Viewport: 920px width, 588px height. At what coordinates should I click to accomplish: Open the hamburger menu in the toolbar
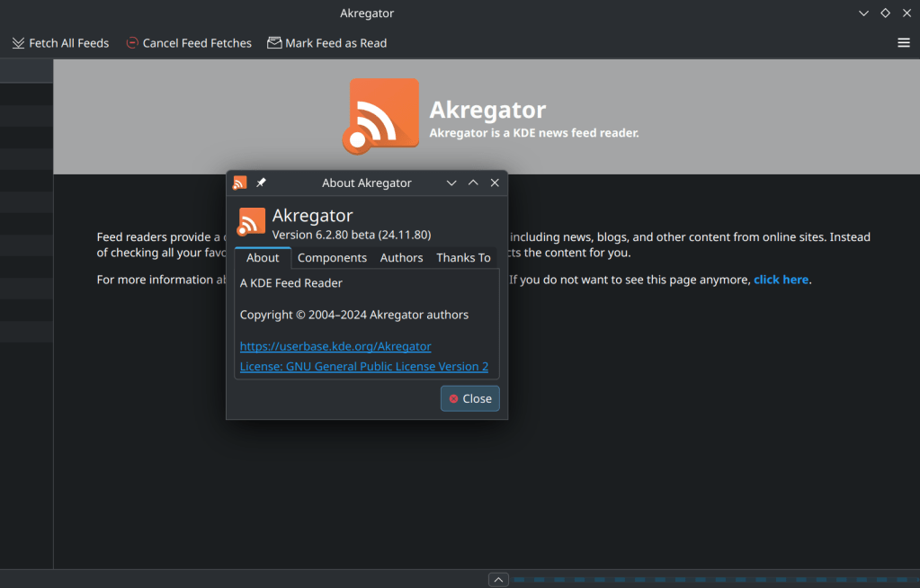904,43
